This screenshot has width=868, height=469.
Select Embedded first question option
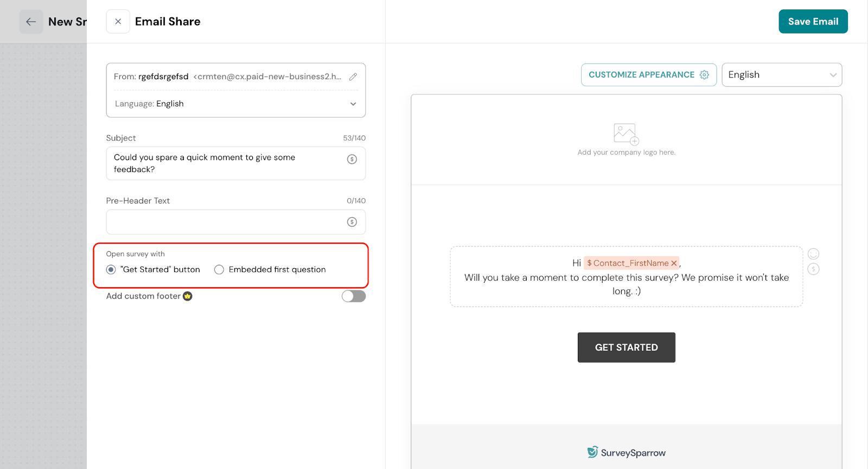(219, 270)
